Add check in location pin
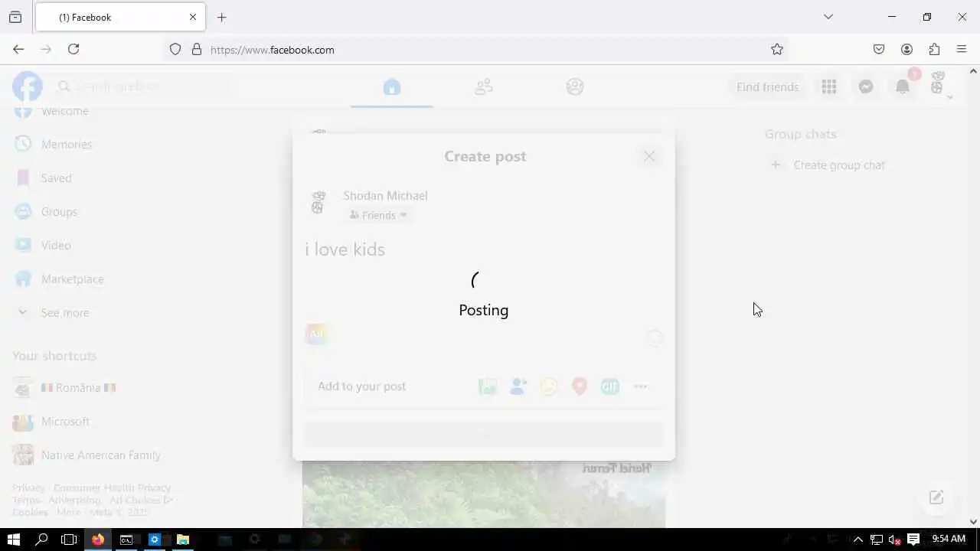 coord(580,386)
